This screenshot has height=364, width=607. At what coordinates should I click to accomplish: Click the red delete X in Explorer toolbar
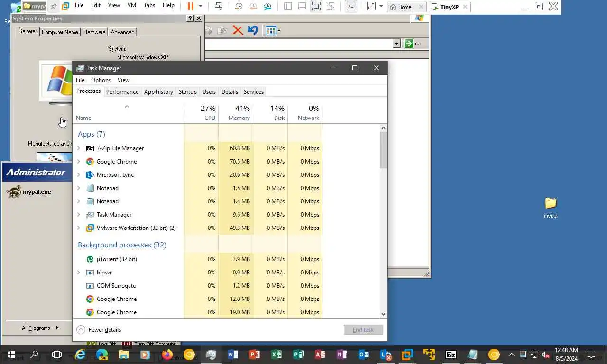tap(238, 31)
